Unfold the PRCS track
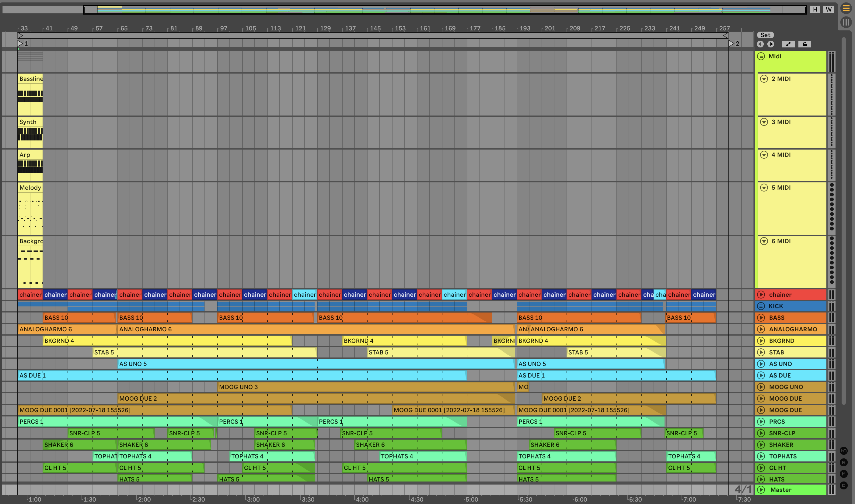The width and height of the screenshot is (855, 504). [x=761, y=422]
